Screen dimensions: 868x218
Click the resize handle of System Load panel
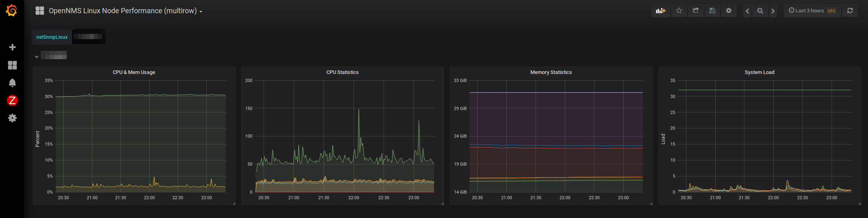point(860,204)
